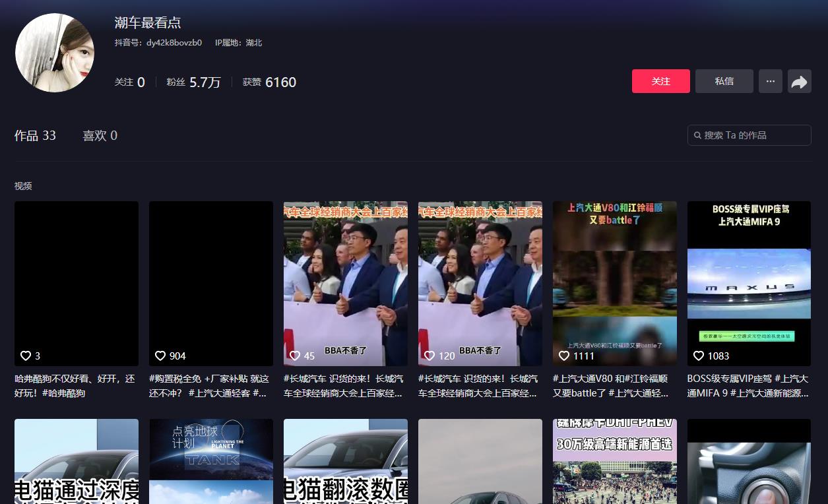
Task: Open BOSS级专属VIP座驾 MIFA 9 video thumbnail
Action: point(749,284)
